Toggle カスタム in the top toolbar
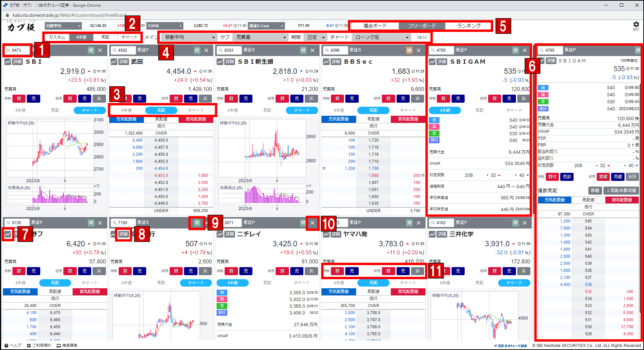Viewport: 644px width, 350px height. pyautogui.click(x=57, y=37)
